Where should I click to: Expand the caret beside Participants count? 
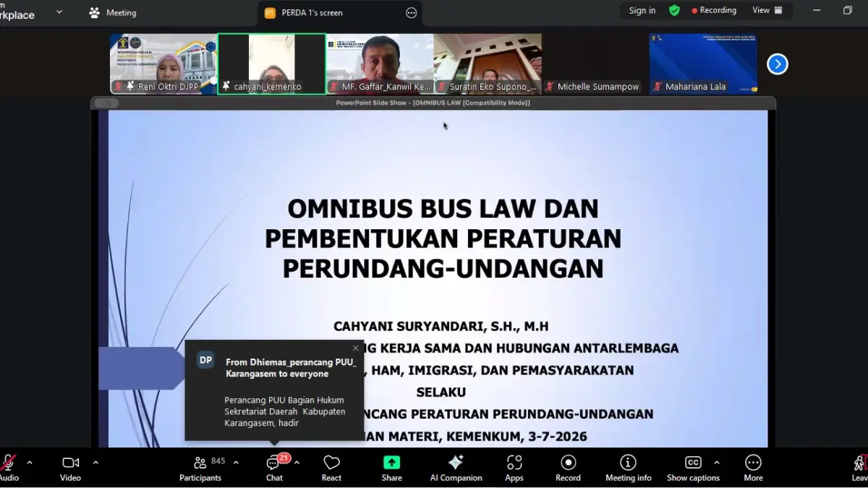click(x=236, y=463)
